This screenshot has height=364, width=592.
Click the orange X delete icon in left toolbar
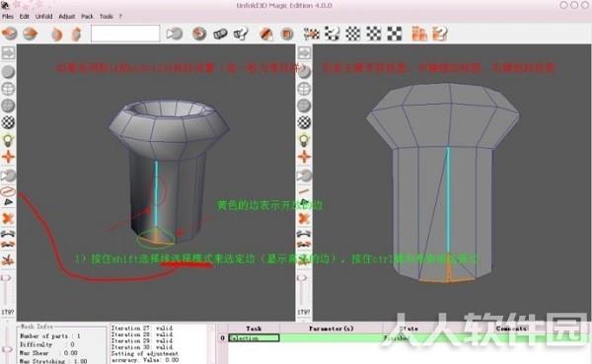(x=8, y=218)
